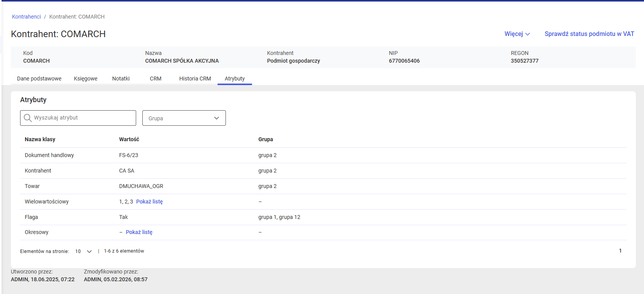Click Sprawdź status podmiotu w VAT

pos(589,34)
